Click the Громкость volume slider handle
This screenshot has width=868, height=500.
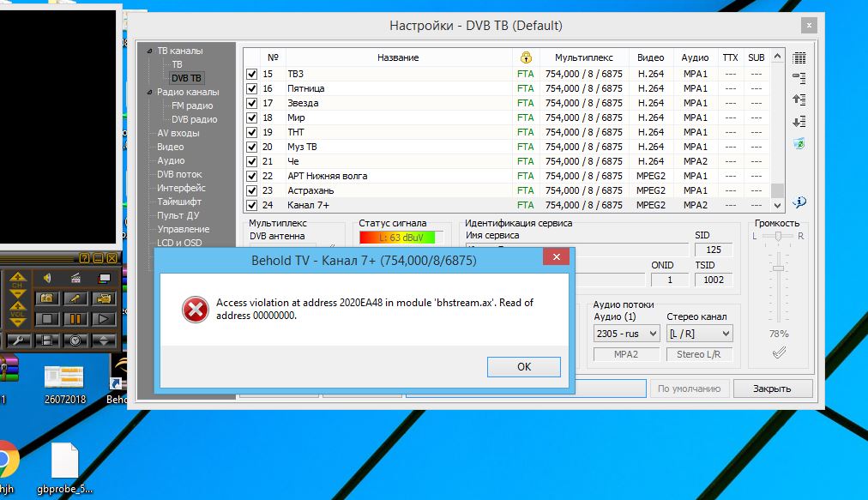tap(778, 268)
